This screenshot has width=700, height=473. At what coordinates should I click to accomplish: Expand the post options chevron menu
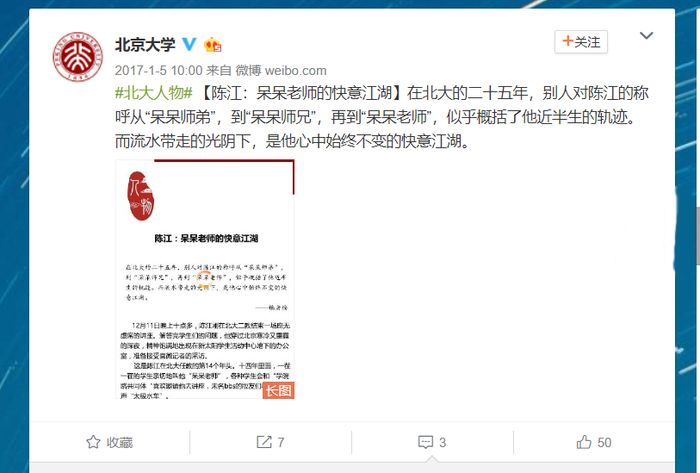(646, 36)
